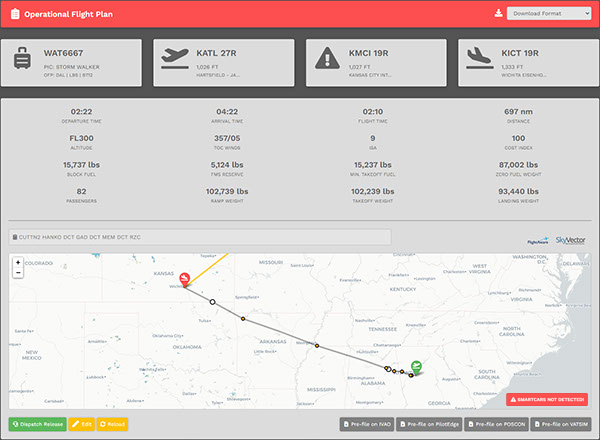Click Pre-file on IVAO
Viewport: 600px width, 440px height.
tap(367, 424)
